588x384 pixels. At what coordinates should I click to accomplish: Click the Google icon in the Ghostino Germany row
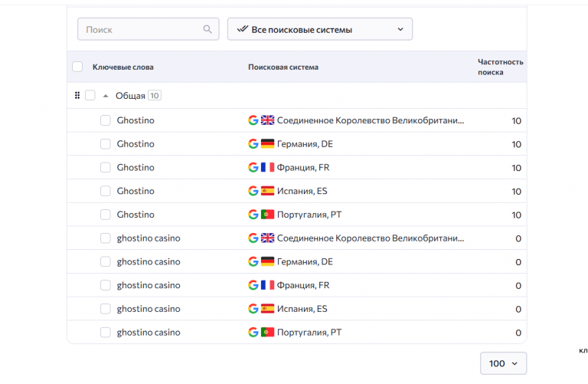pyautogui.click(x=253, y=144)
